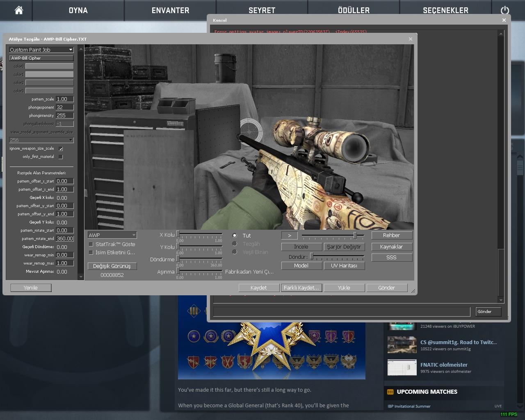Viewport: 525px width, 420px height.
Task: Select the Tut radio button
Action: coord(235,235)
